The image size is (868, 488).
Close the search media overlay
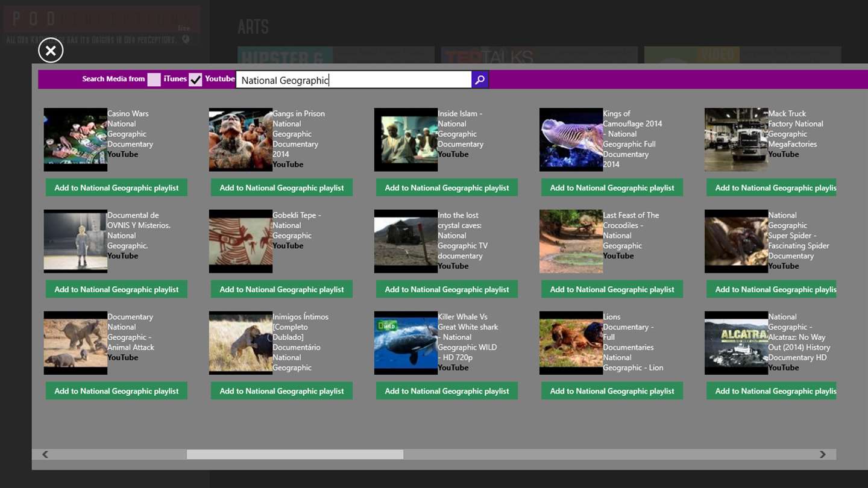[51, 51]
